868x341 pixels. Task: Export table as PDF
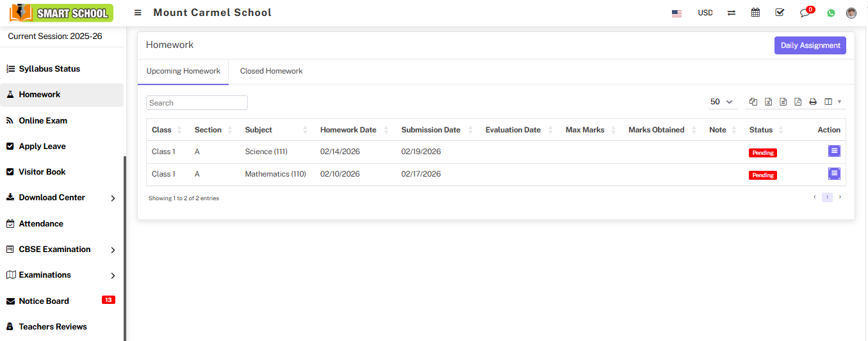pyautogui.click(x=798, y=102)
